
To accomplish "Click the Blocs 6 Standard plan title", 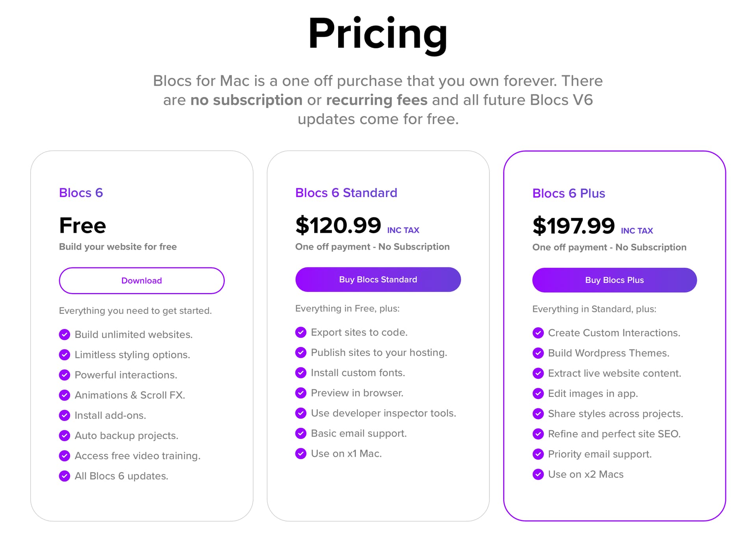I will [x=346, y=193].
